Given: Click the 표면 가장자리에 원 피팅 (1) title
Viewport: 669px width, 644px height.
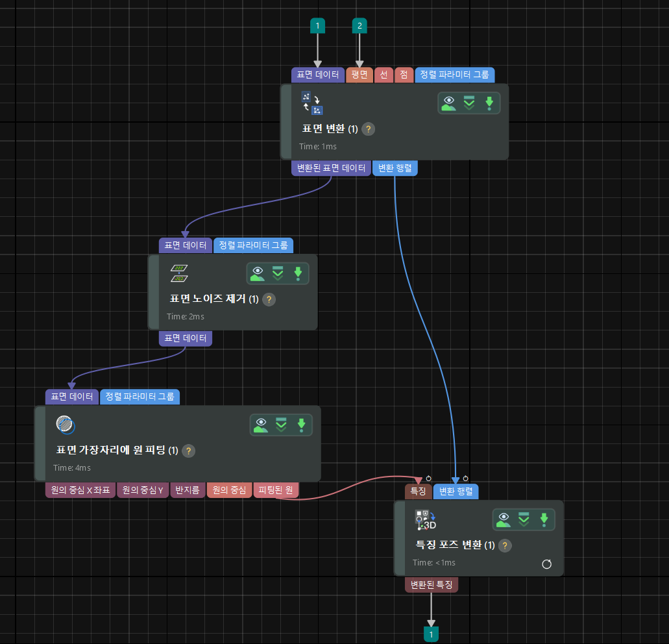Looking at the screenshot, I should pos(117,451).
